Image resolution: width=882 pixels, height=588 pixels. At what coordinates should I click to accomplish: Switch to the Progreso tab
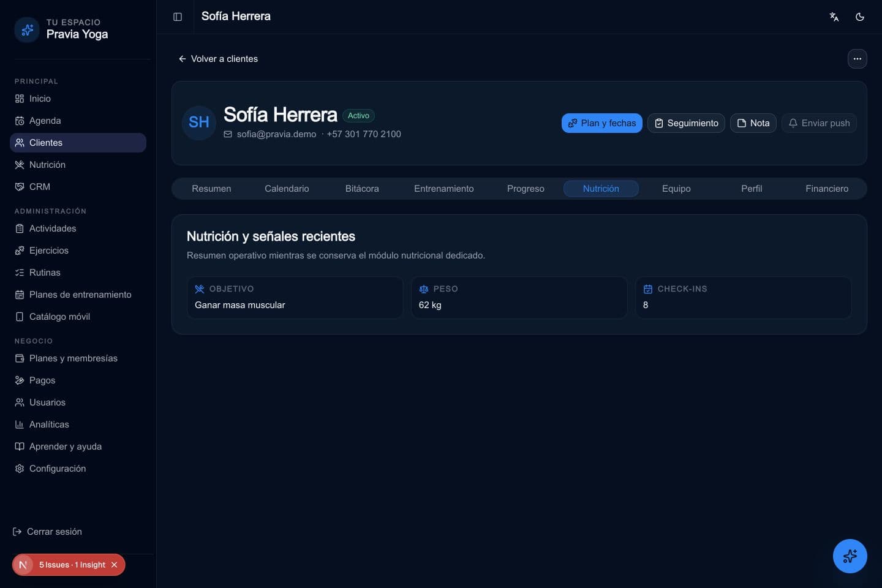tap(526, 189)
